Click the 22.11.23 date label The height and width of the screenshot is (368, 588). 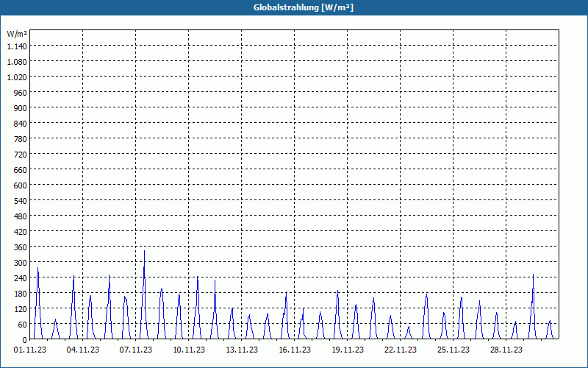point(400,350)
